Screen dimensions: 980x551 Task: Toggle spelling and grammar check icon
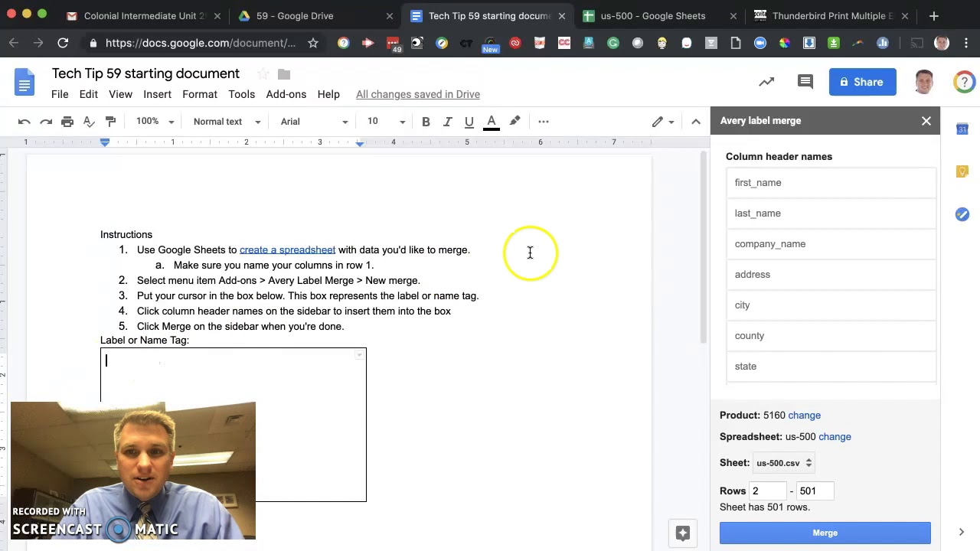click(x=89, y=122)
